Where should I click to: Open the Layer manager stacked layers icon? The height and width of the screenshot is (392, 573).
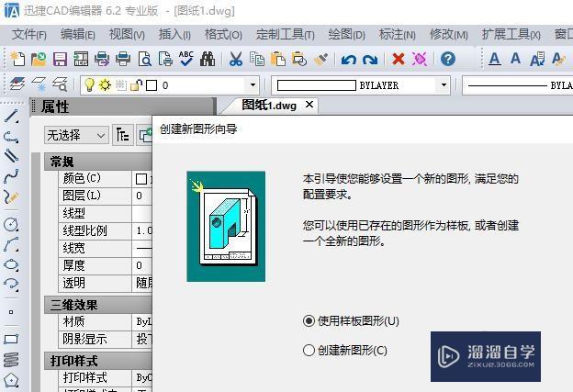17,84
